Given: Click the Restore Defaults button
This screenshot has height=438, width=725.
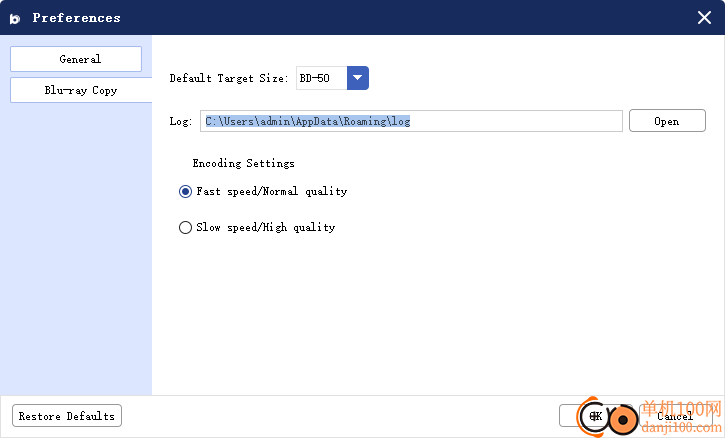Looking at the screenshot, I should (67, 416).
